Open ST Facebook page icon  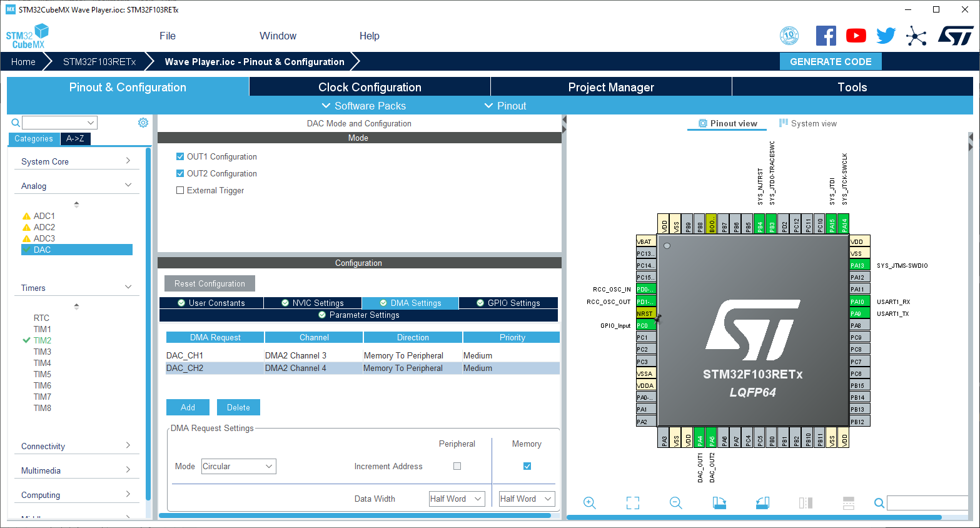pyautogui.click(x=826, y=36)
